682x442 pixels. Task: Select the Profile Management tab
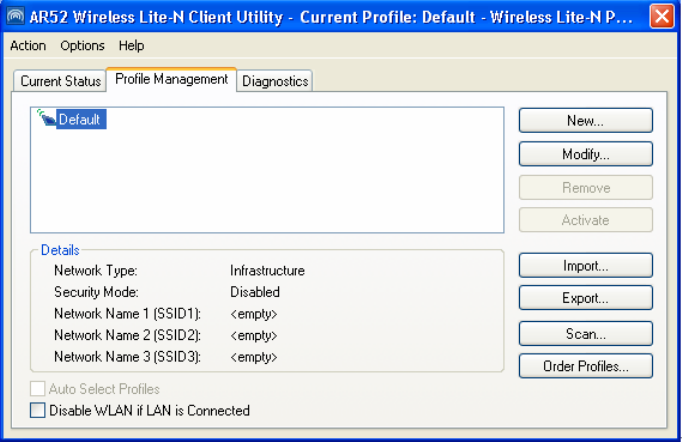pyautogui.click(x=171, y=79)
